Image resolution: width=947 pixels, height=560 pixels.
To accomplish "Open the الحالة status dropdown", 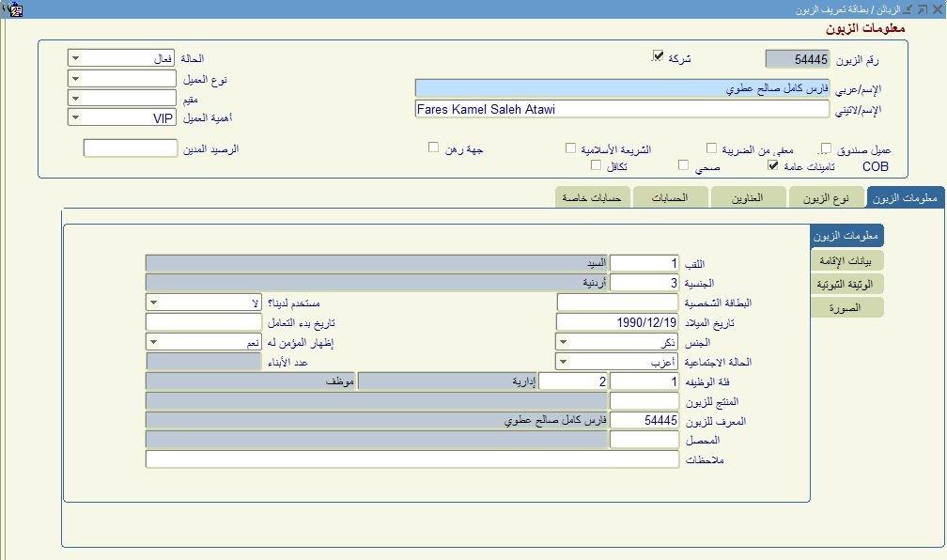I will tap(76, 58).
